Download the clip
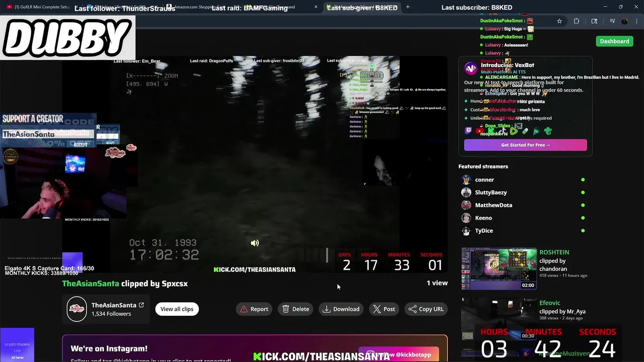Image resolution: width=644 pixels, height=362 pixels. click(x=342, y=309)
